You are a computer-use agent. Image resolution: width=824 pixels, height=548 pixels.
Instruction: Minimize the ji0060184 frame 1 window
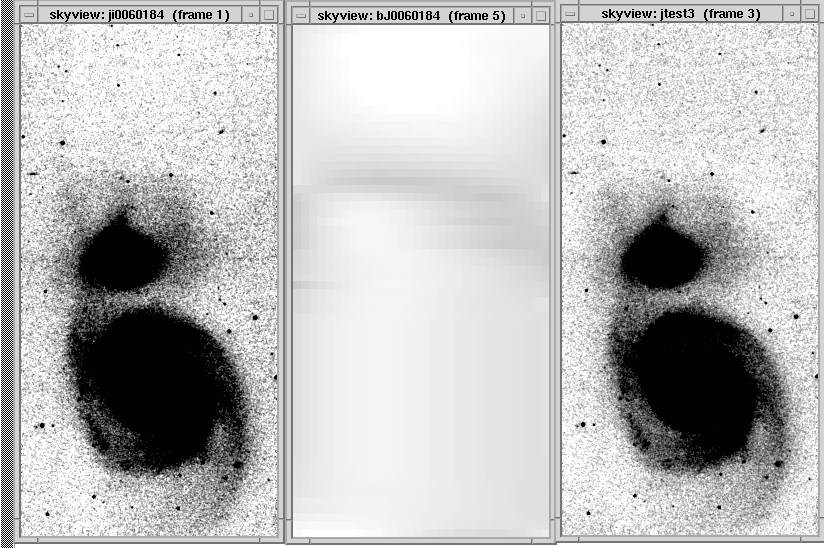pos(251,15)
